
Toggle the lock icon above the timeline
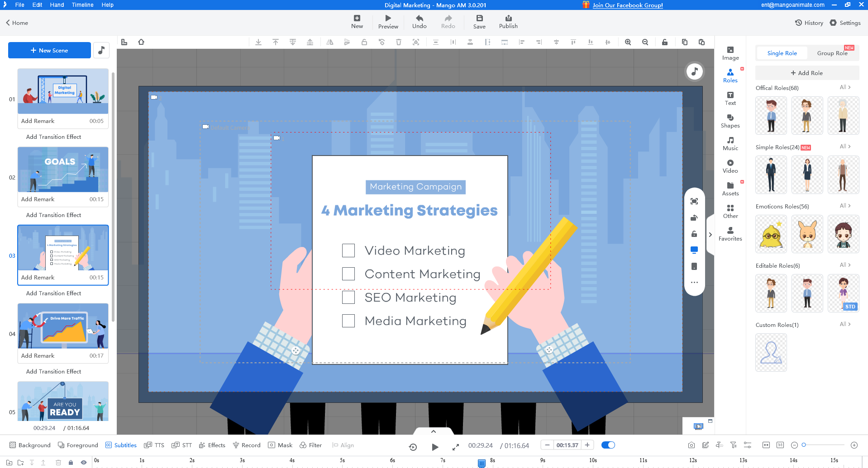click(x=71, y=462)
